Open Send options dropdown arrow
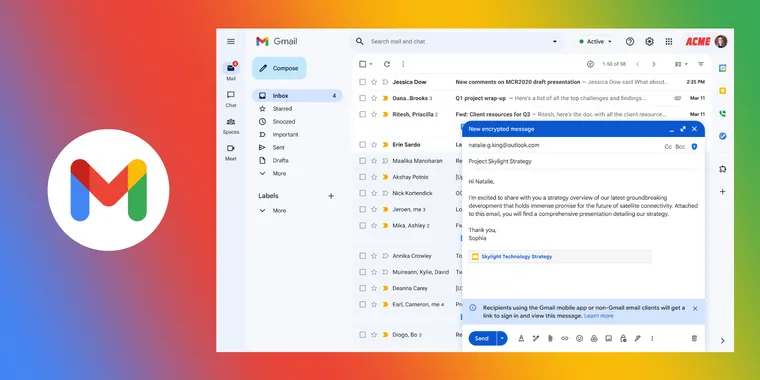The image size is (760, 380). pos(502,338)
